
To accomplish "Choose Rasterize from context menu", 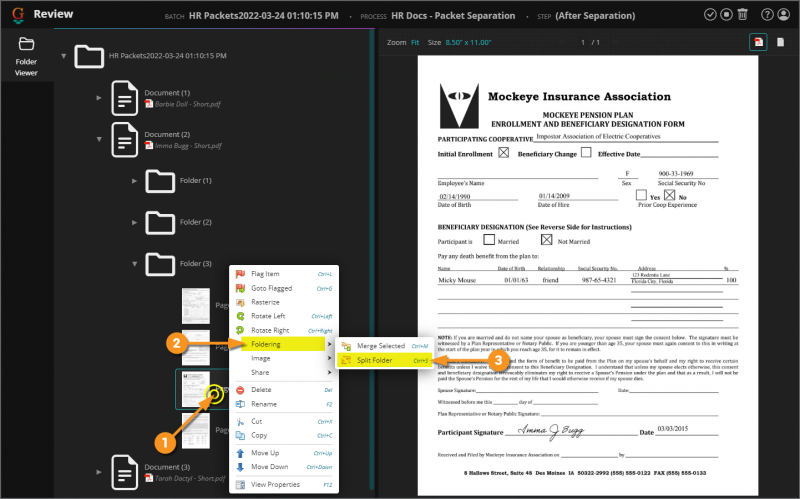I will 284,302.
